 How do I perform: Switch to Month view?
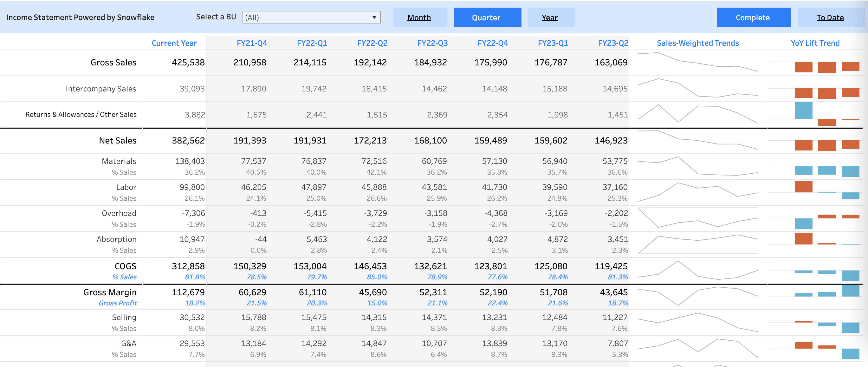tap(419, 17)
